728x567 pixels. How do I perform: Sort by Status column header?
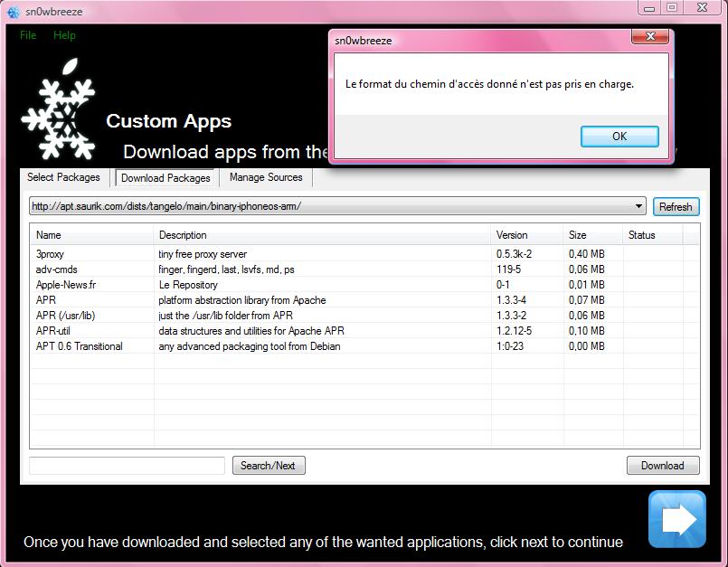(x=652, y=235)
